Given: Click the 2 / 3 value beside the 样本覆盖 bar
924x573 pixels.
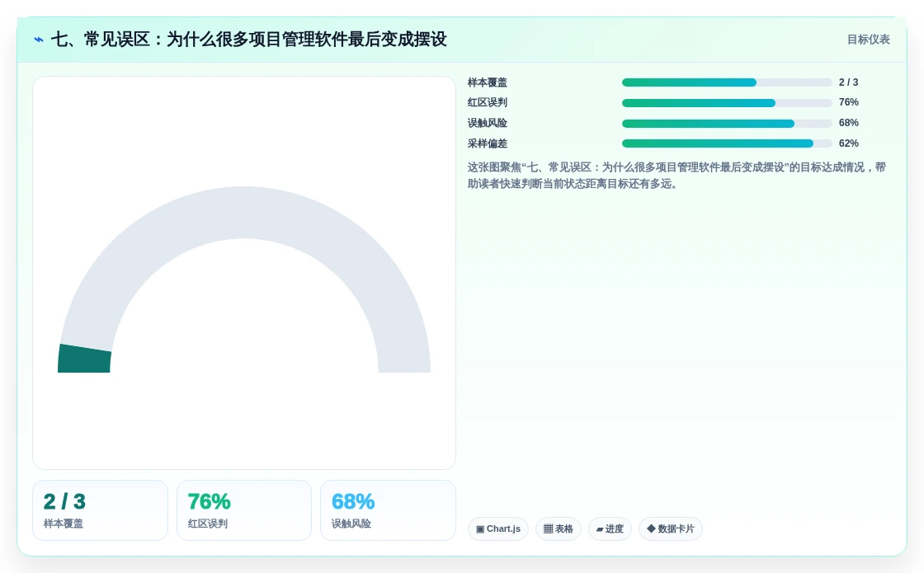Looking at the screenshot, I should [849, 82].
